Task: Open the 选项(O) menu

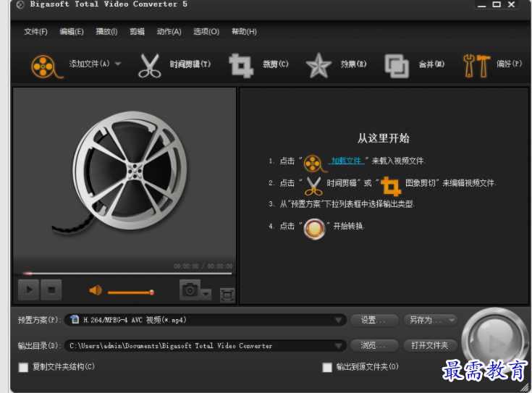Action: [x=206, y=32]
